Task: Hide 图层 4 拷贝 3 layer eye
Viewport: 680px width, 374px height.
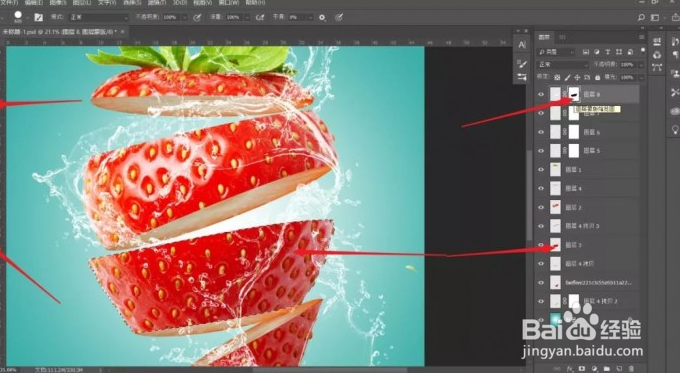Action: (541, 226)
